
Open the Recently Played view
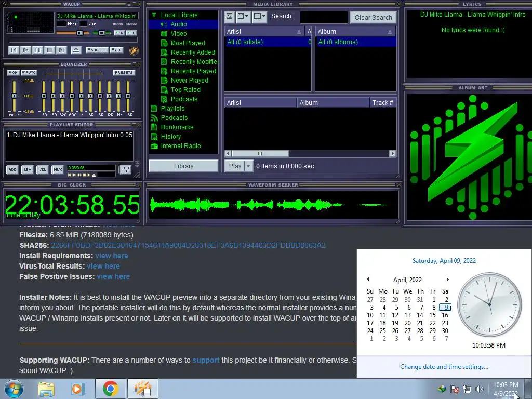193,71
